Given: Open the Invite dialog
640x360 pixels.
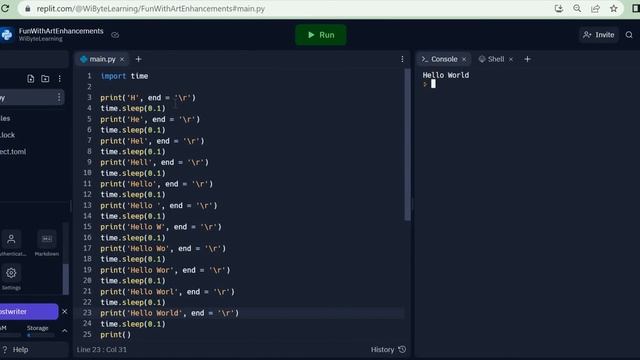Looking at the screenshot, I should point(599,35).
